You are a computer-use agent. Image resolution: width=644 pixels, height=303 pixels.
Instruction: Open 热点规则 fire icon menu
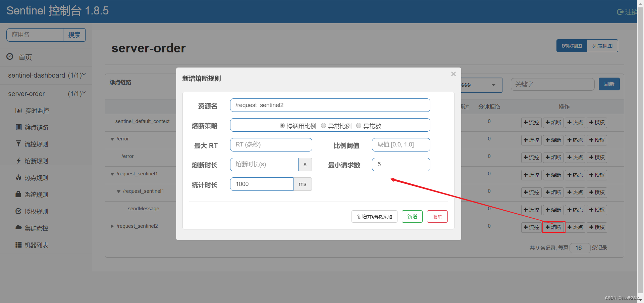(19, 177)
